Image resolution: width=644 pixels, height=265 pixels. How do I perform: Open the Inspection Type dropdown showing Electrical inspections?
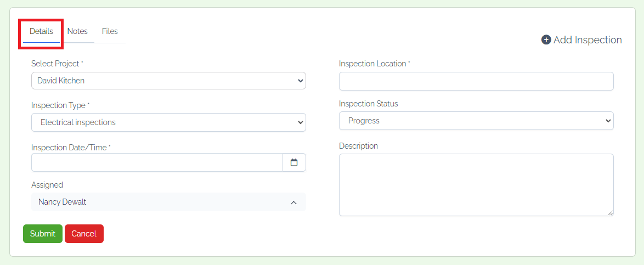click(168, 122)
